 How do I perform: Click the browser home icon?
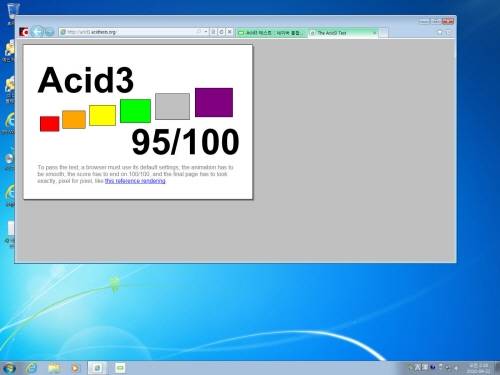440,32
